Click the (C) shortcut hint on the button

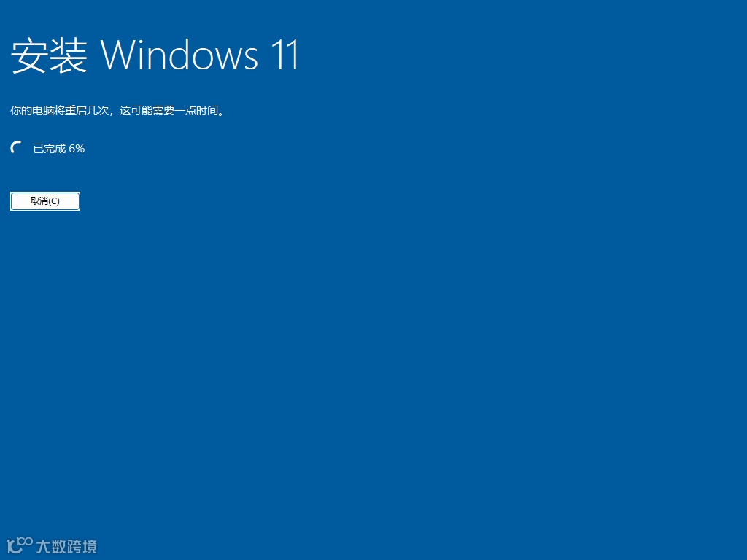54,201
